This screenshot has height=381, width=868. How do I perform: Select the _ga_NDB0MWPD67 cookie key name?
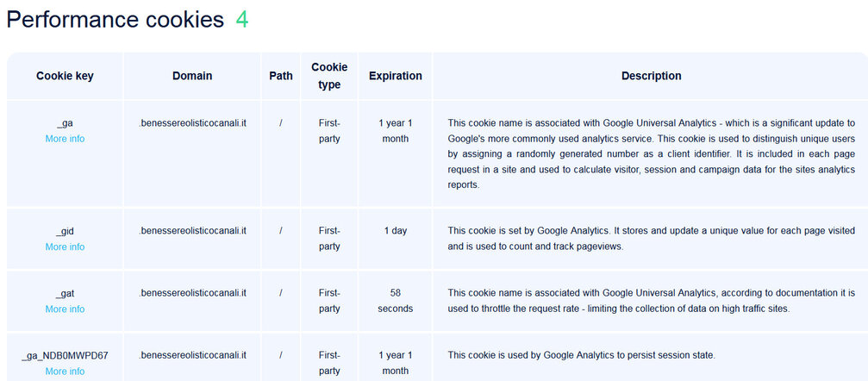pos(65,355)
